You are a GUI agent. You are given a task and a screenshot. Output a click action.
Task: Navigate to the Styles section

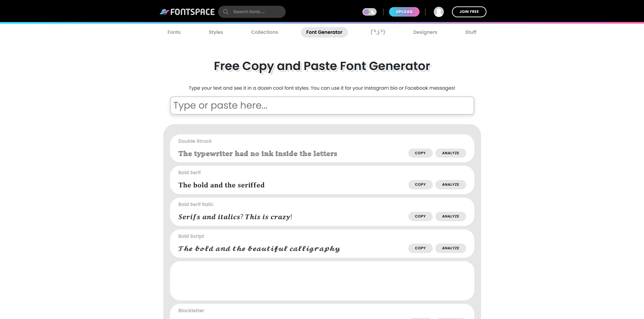pyautogui.click(x=216, y=32)
